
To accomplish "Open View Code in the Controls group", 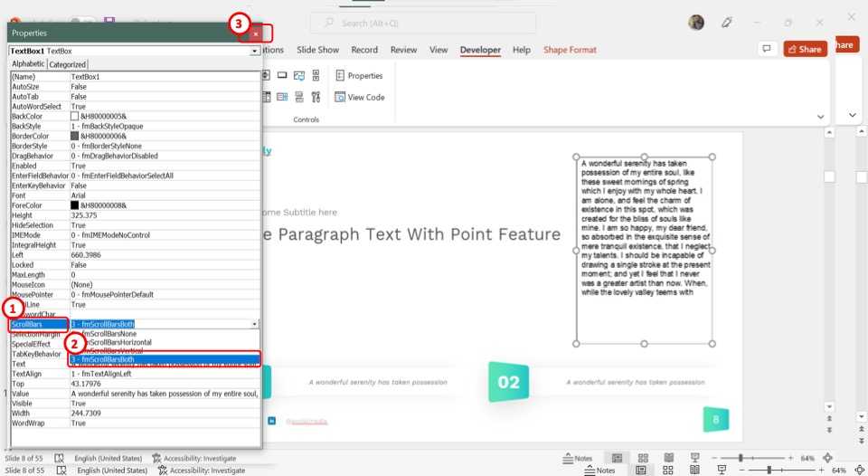I will click(x=359, y=97).
